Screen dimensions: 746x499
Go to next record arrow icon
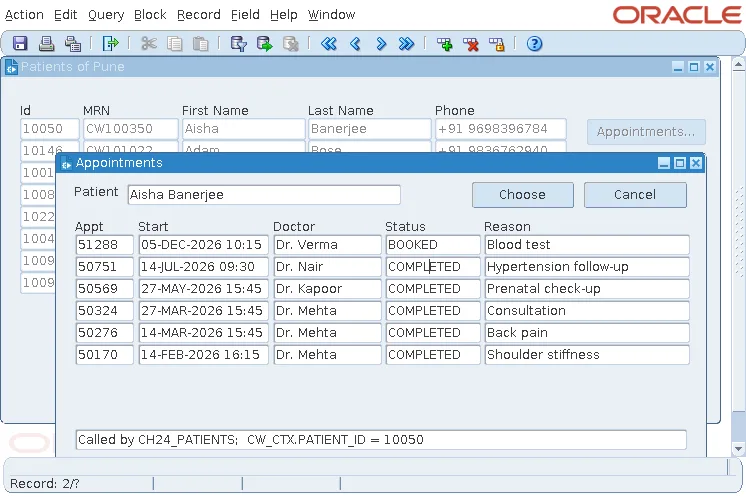click(381, 44)
